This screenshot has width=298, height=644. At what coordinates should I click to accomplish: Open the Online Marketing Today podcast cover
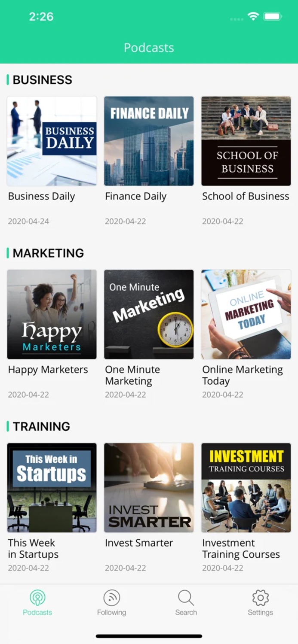[246, 314]
